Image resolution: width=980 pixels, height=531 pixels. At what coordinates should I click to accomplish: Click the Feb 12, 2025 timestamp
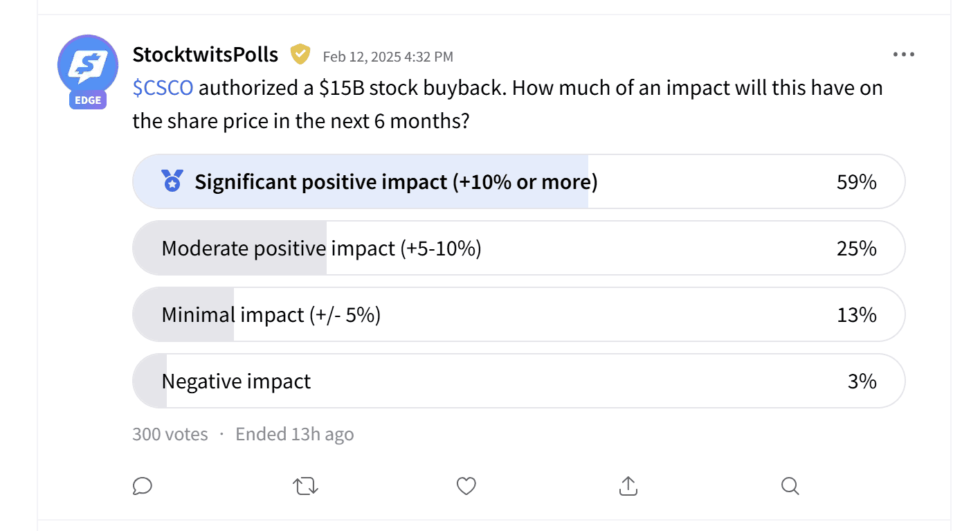(x=388, y=57)
